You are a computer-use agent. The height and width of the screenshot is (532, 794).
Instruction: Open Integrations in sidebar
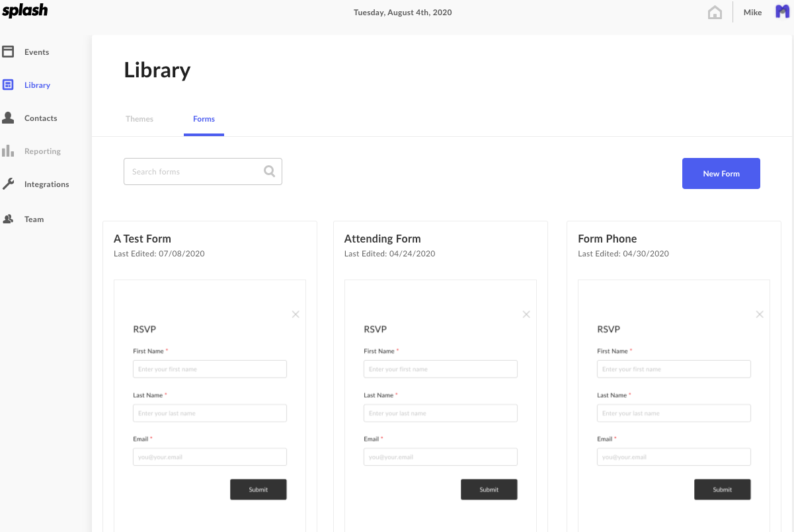point(47,184)
